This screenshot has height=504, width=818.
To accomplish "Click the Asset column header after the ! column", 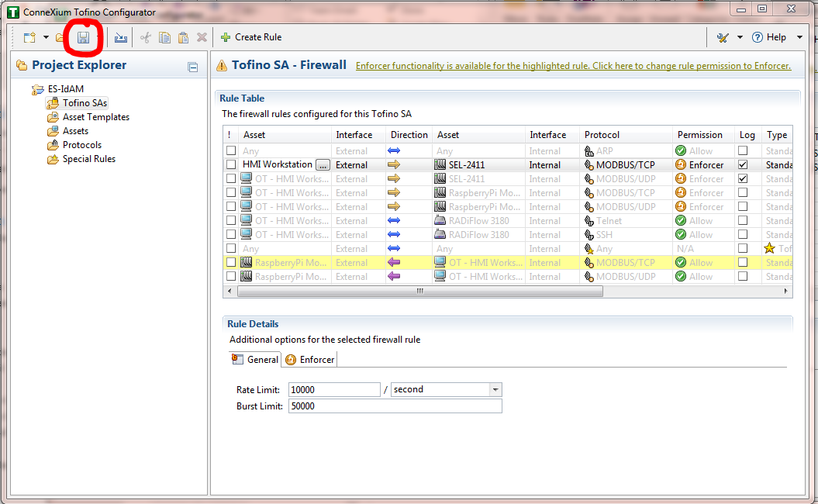I will (x=285, y=135).
